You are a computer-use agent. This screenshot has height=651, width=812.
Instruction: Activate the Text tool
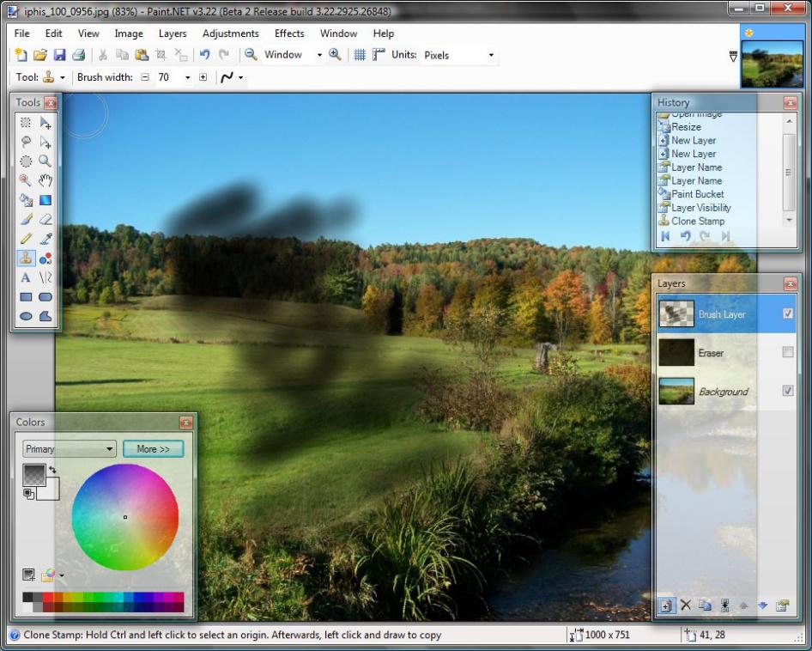point(26,277)
